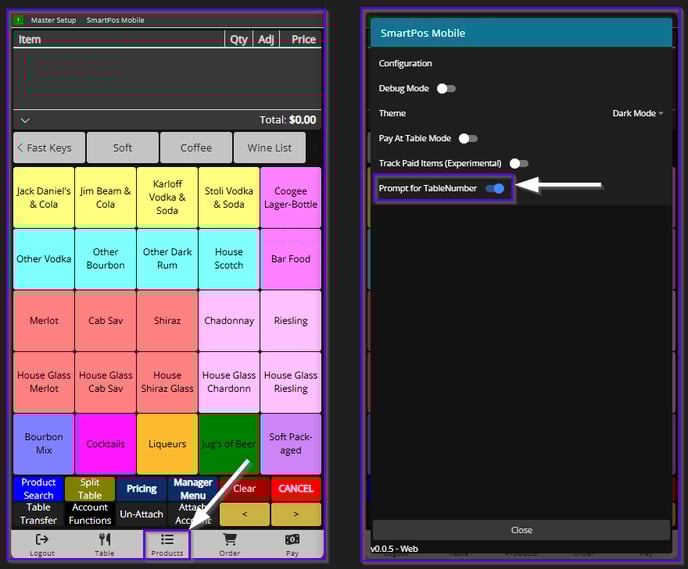
Task: Open the Bourbon Mix key
Action: click(x=44, y=444)
